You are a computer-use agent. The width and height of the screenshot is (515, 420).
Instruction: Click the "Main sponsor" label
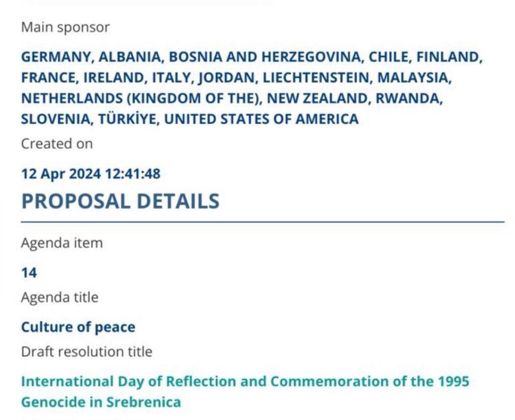65,27
